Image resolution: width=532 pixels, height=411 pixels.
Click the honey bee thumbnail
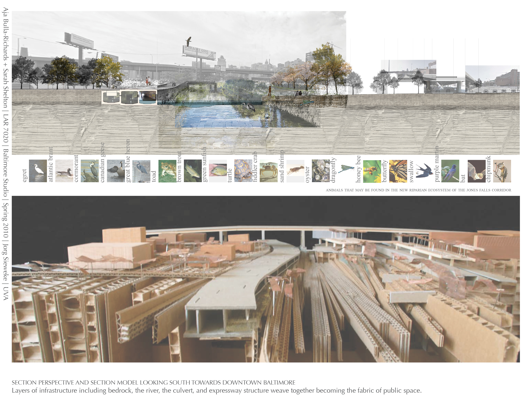(x=372, y=171)
